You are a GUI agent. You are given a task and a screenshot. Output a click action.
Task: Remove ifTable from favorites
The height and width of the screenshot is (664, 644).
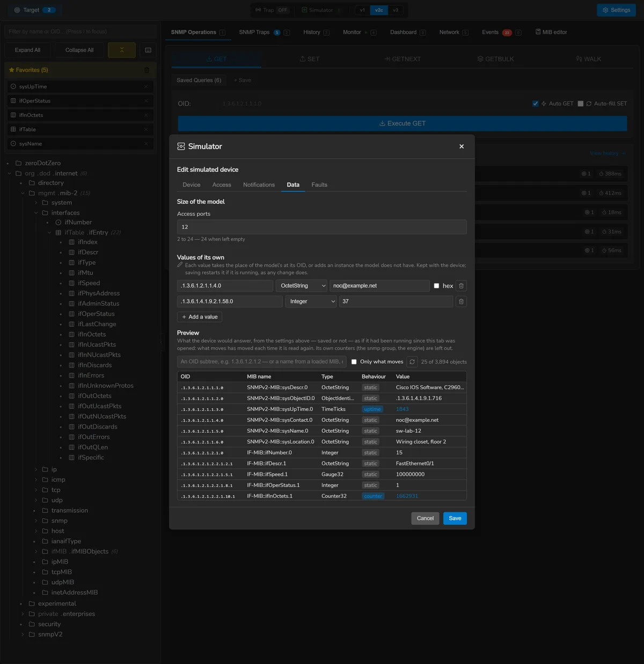(146, 129)
